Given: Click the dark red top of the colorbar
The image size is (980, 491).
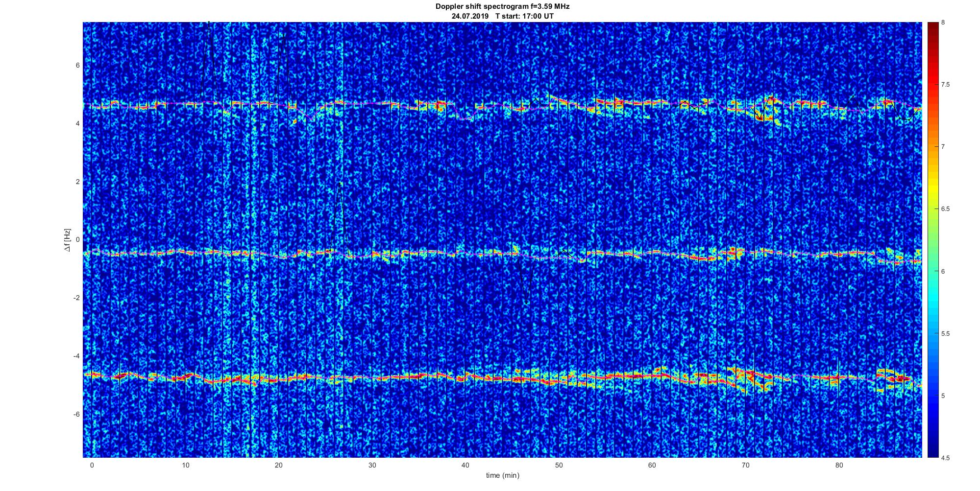Looking at the screenshot, I should pos(932,28).
